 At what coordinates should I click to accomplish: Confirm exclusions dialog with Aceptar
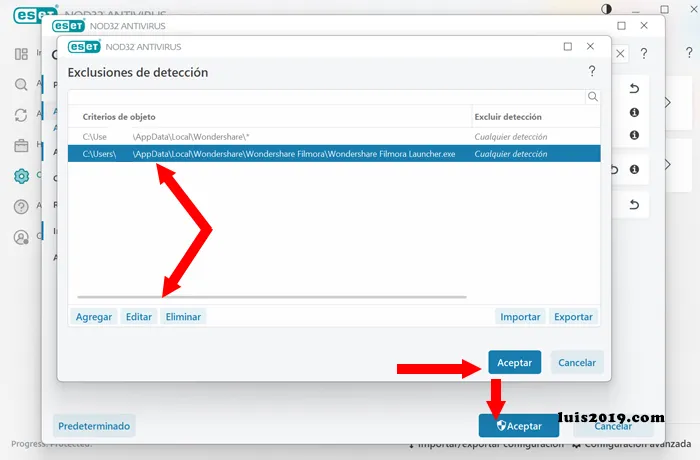tap(514, 362)
